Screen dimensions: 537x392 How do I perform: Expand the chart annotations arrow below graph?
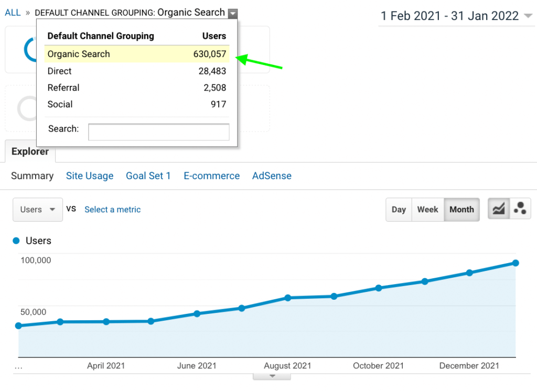point(272,376)
